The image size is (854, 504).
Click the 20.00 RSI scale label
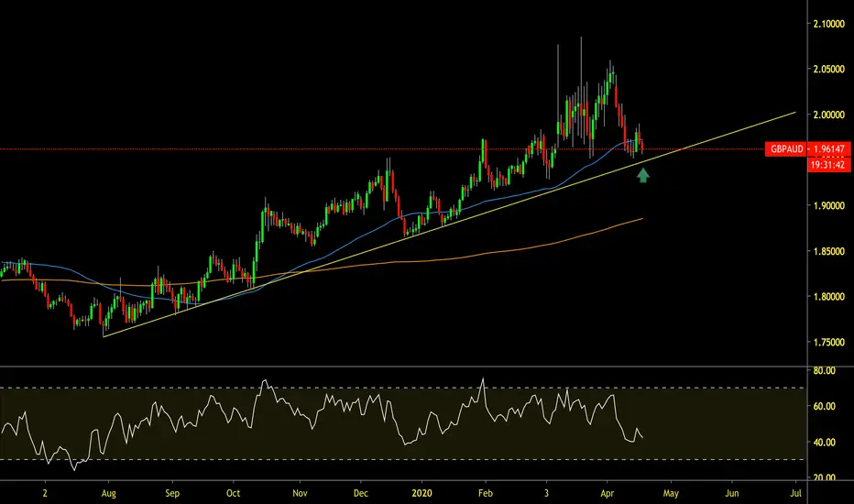tap(824, 477)
